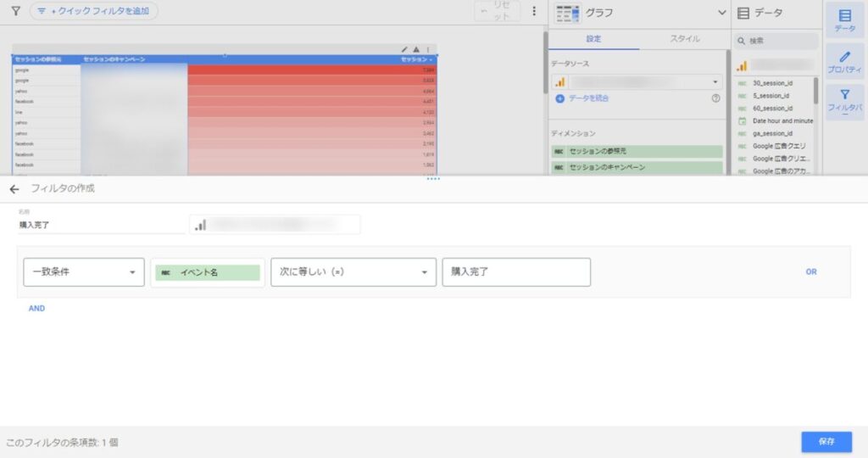The image size is (868, 458).
Task: Click the back arrow in filter creation panel
Action: [14, 188]
